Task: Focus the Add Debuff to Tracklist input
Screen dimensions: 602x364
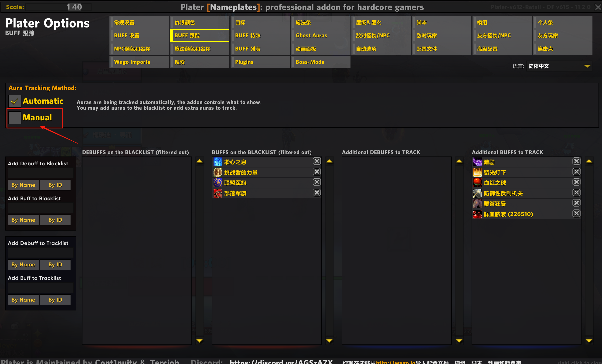Action: 41,253
